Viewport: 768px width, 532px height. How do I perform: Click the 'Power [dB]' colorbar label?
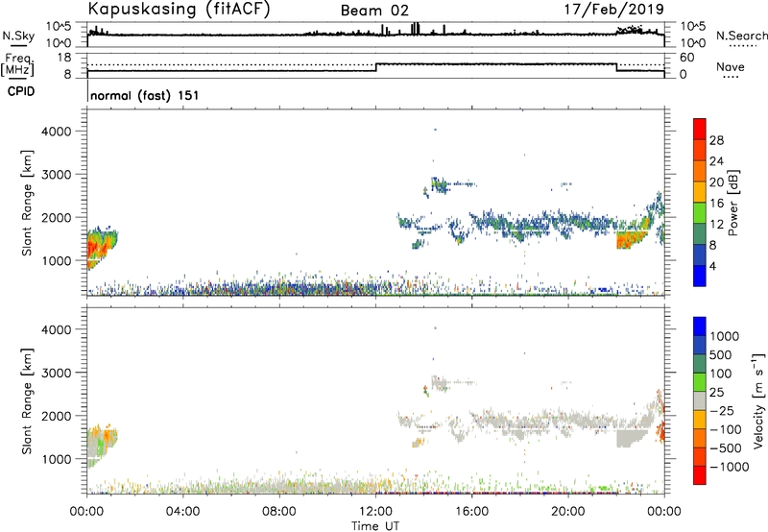coord(732,203)
